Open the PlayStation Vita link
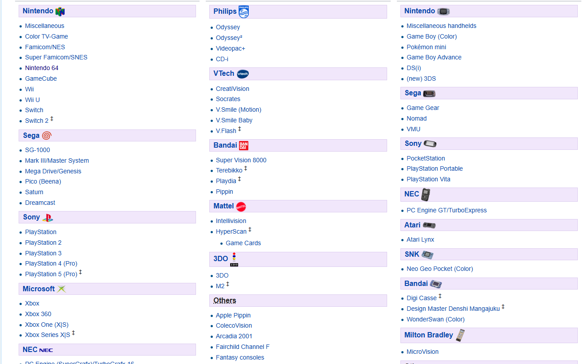The height and width of the screenshot is (364, 588). [428, 179]
